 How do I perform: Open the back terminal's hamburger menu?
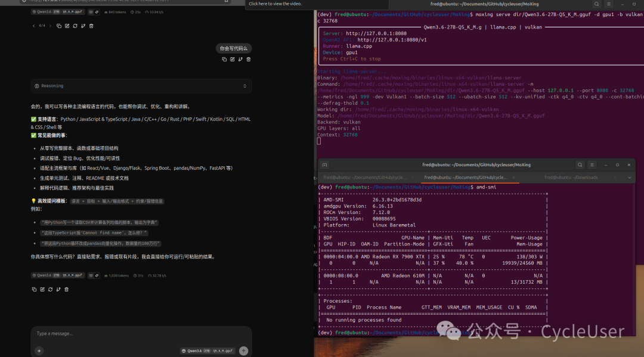pyautogui.click(x=609, y=4)
